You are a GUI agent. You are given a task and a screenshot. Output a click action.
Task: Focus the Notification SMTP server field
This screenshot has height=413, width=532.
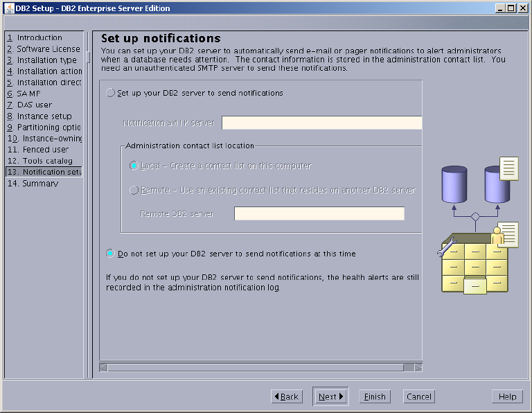click(x=321, y=123)
